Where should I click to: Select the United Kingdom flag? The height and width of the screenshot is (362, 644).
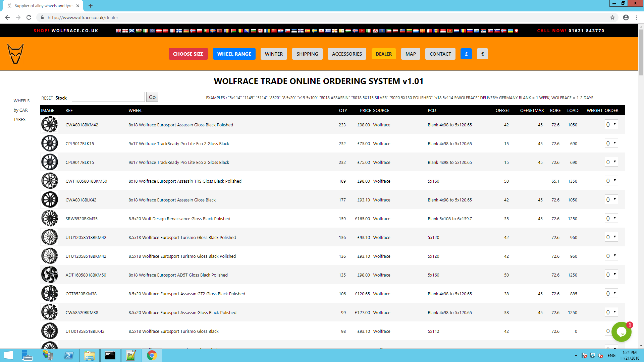(x=118, y=31)
